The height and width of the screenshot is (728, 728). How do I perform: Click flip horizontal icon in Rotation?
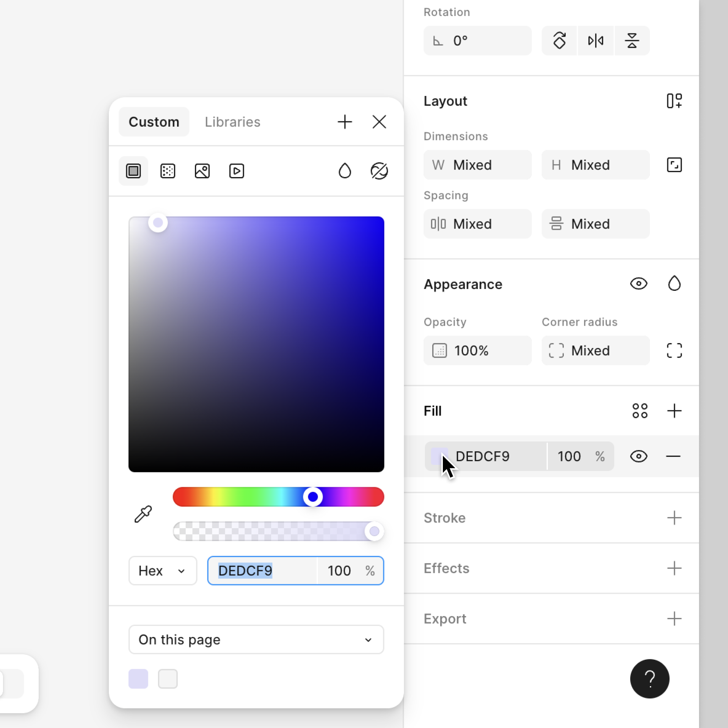click(x=596, y=41)
